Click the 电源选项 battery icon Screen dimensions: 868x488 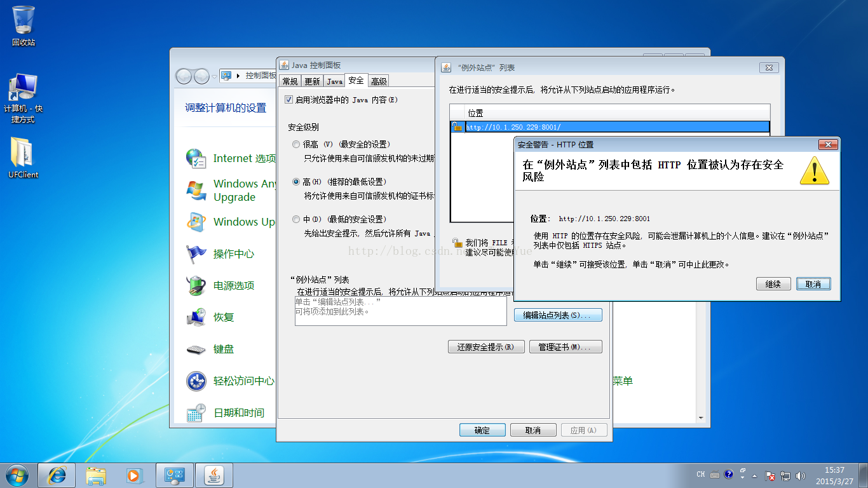tap(196, 285)
